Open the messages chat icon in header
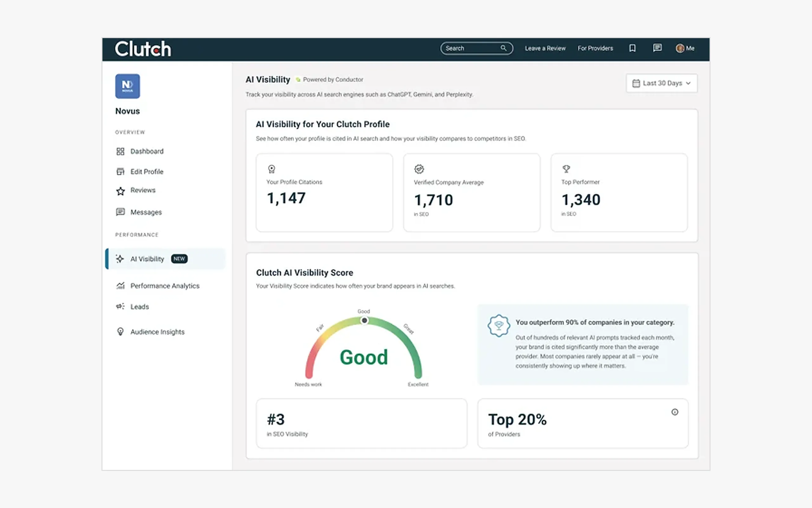This screenshot has width=812, height=508. [x=657, y=48]
